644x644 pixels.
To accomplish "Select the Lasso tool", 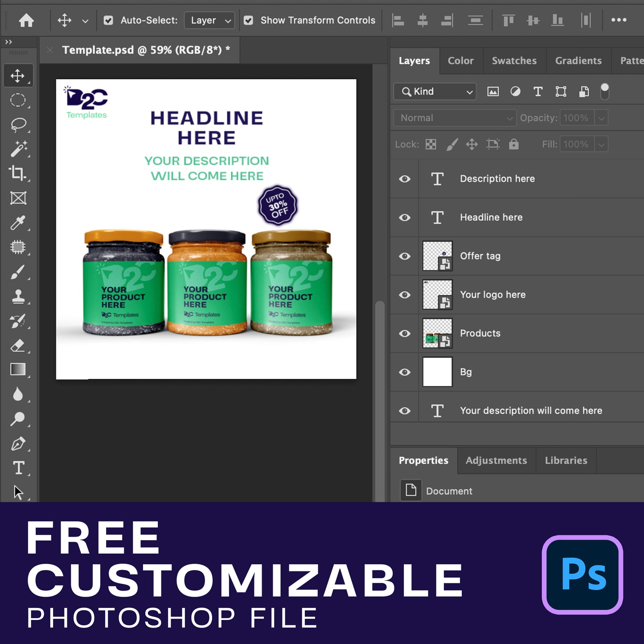I will click(18, 125).
